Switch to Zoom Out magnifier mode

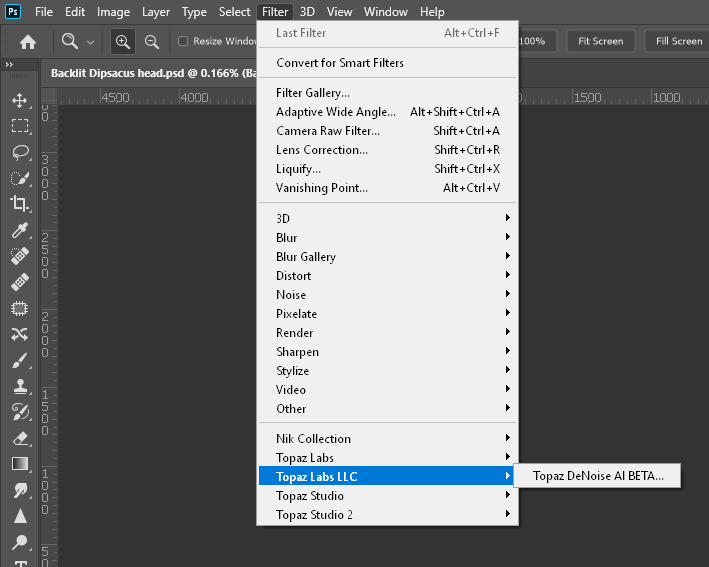pyautogui.click(x=152, y=42)
